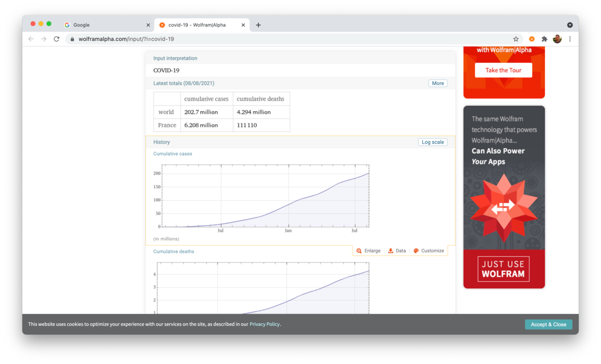Image resolution: width=601 pixels, height=364 pixels.
Task: Accept cookies with Accept & Close
Action: point(548,324)
